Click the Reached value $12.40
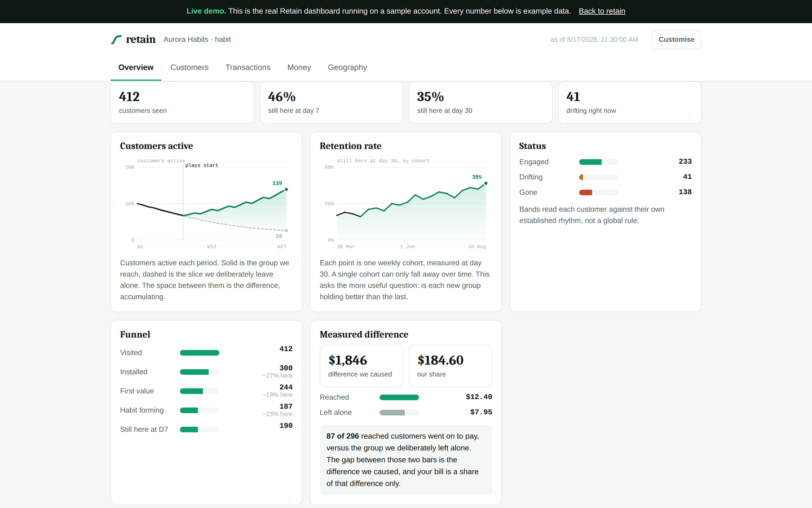This screenshot has height=508, width=812. 479,397
